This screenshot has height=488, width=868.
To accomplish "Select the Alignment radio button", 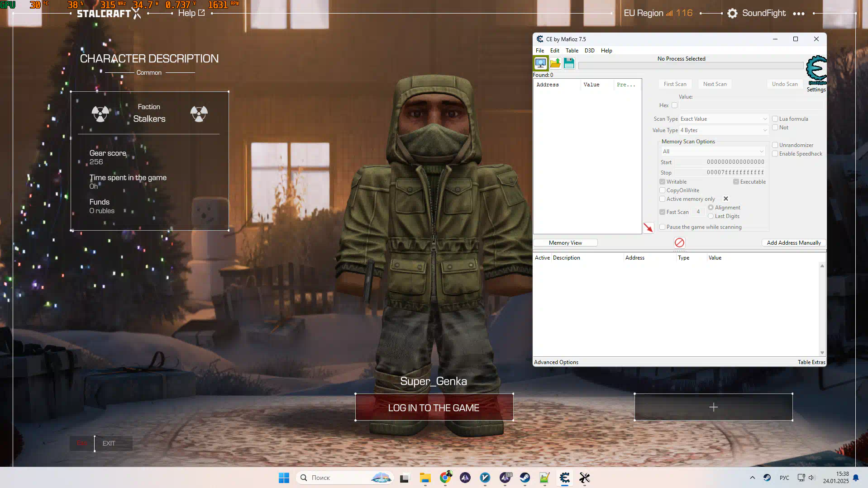I will (x=711, y=208).
